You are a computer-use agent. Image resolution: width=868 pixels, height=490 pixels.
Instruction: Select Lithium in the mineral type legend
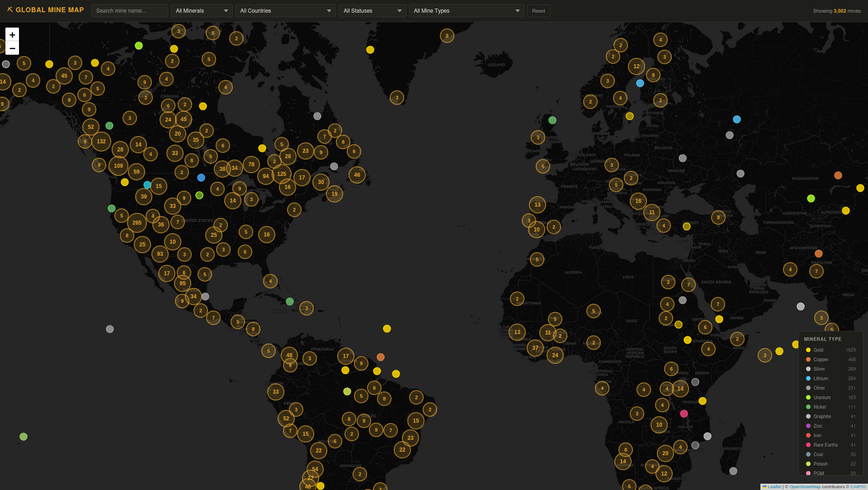830,378
